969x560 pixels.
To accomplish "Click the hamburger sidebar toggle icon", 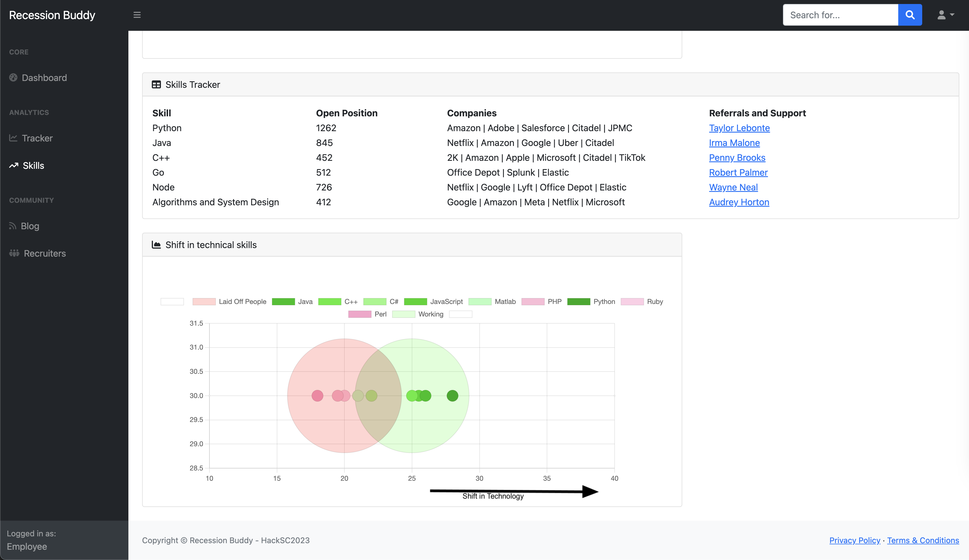I will coord(137,15).
